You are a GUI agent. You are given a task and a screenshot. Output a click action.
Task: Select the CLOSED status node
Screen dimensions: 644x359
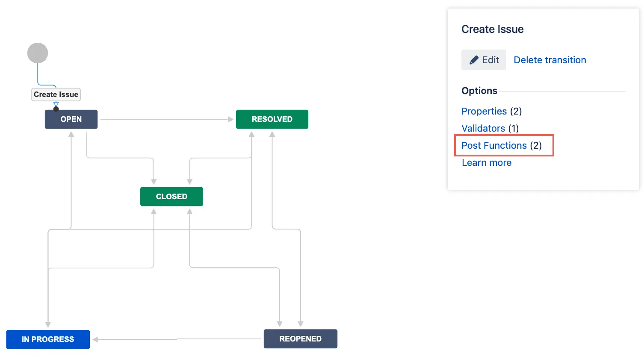[171, 197]
